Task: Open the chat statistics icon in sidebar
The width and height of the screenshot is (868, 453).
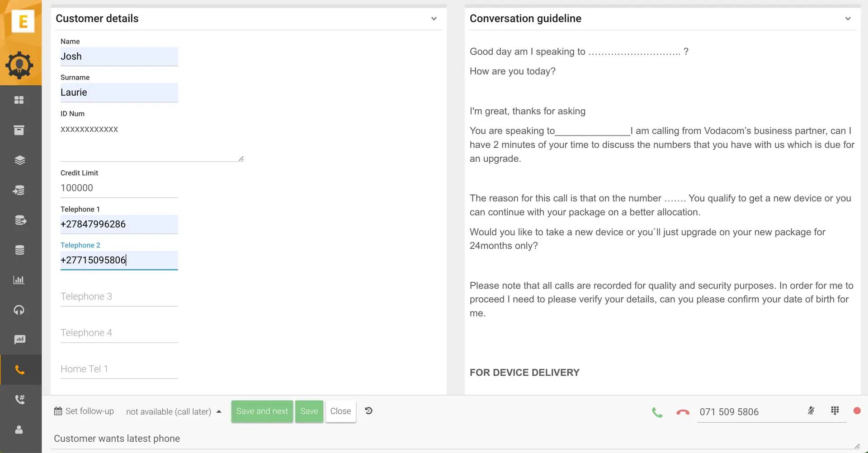Action: [19, 340]
